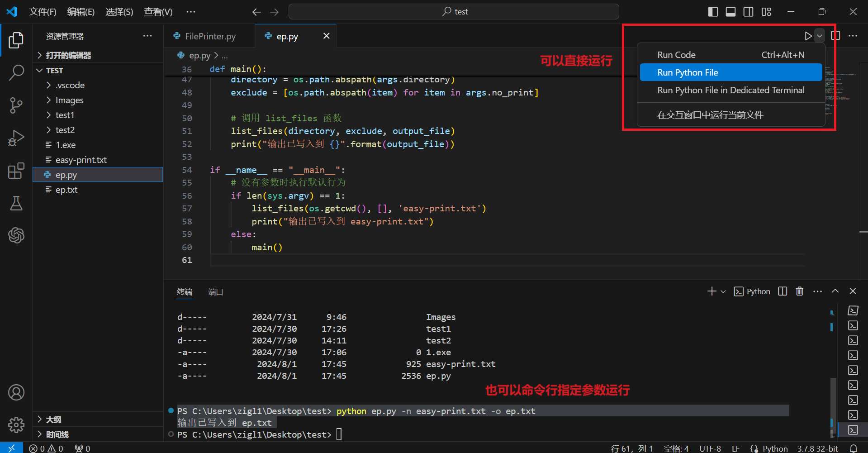Click Python interpreter version 3.7.8 in status bar
Screen dimensions: 868x453
[x=817, y=448]
